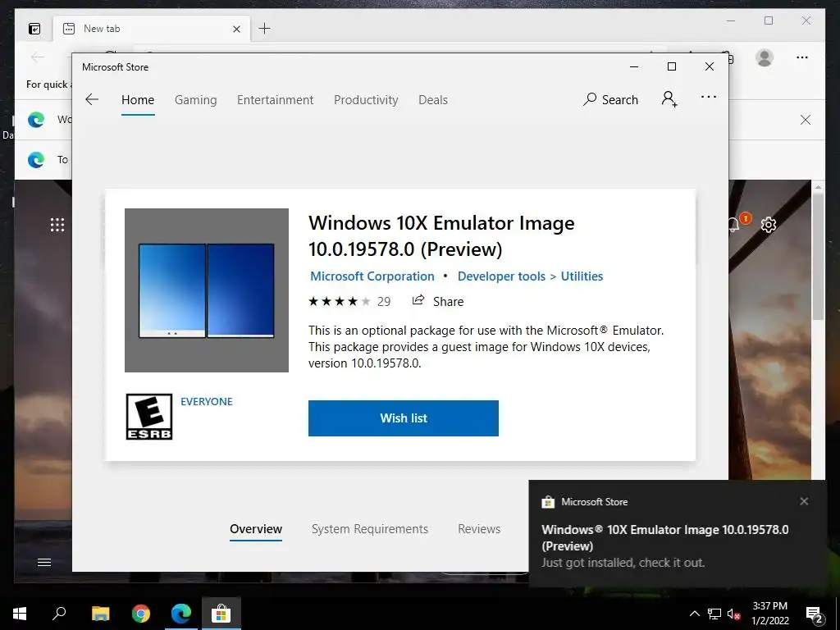Open the Action Center notifications
Viewport: 840px width, 630px height.
point(815,614)
